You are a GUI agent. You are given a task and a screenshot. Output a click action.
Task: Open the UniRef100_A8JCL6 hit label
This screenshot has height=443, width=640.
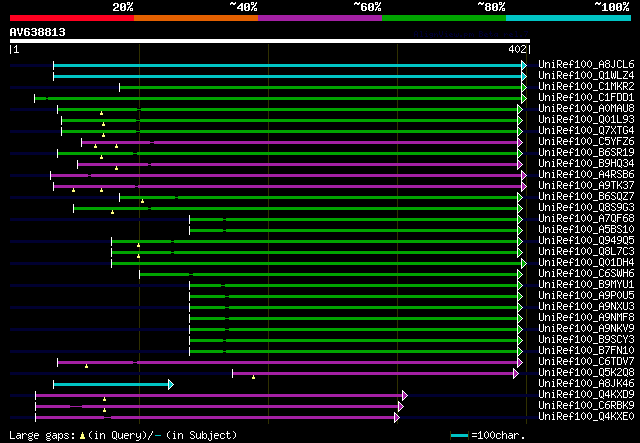586,65
